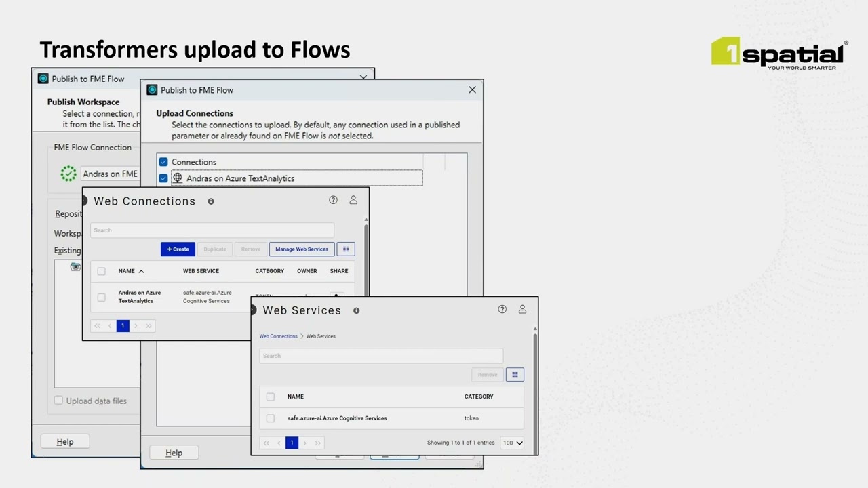Image resolution: width=868 pixels, height=488 pixels.
Task: Tick select-all checkbox in Web Services table header
Action: point(271,396)
